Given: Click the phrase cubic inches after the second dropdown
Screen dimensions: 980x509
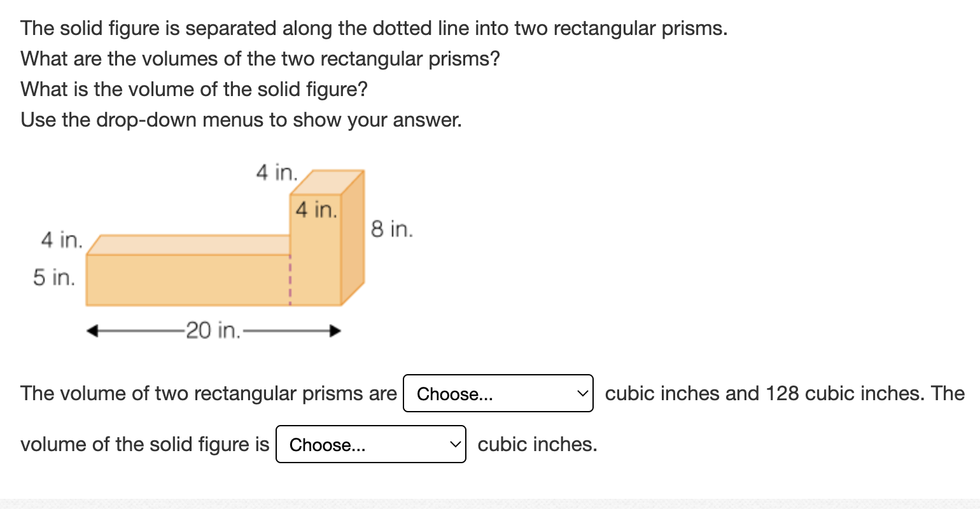Looking at the screenshot, I should pos(536,444).
